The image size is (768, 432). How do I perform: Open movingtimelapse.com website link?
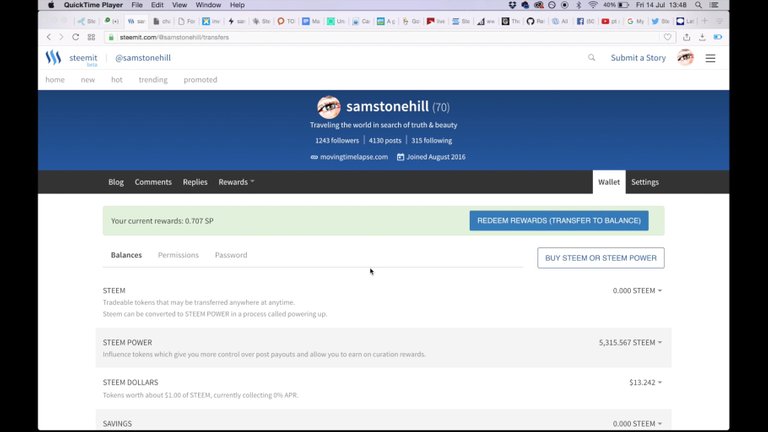354,157
